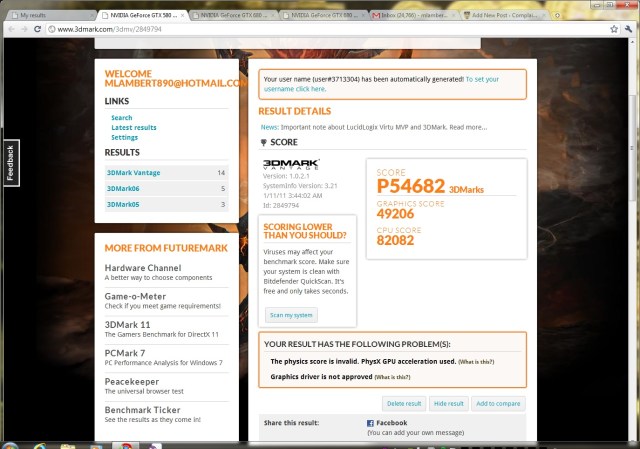The width and height of the screenshot is (640, 449).
Task: Reload the page with the refresh icon
Action: click(37, 30)
